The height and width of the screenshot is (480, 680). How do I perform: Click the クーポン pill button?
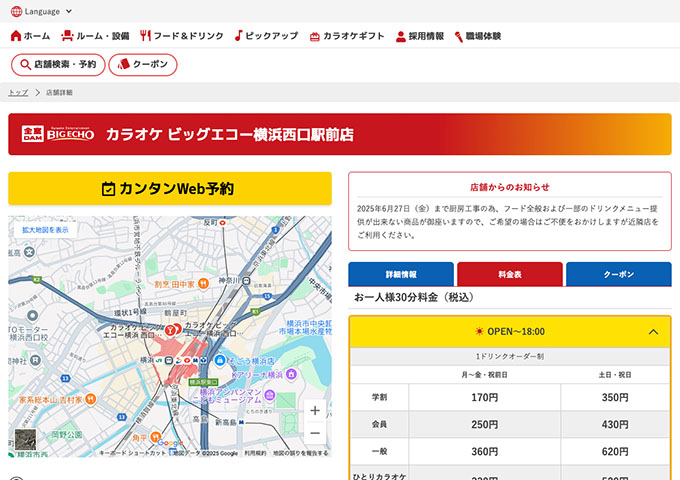(143, 65)
